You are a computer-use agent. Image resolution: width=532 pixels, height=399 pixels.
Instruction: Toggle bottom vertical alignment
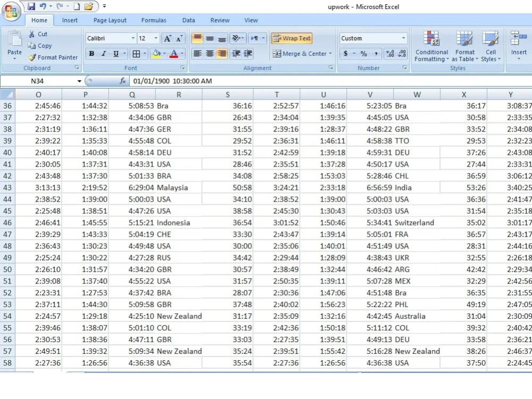222,38
